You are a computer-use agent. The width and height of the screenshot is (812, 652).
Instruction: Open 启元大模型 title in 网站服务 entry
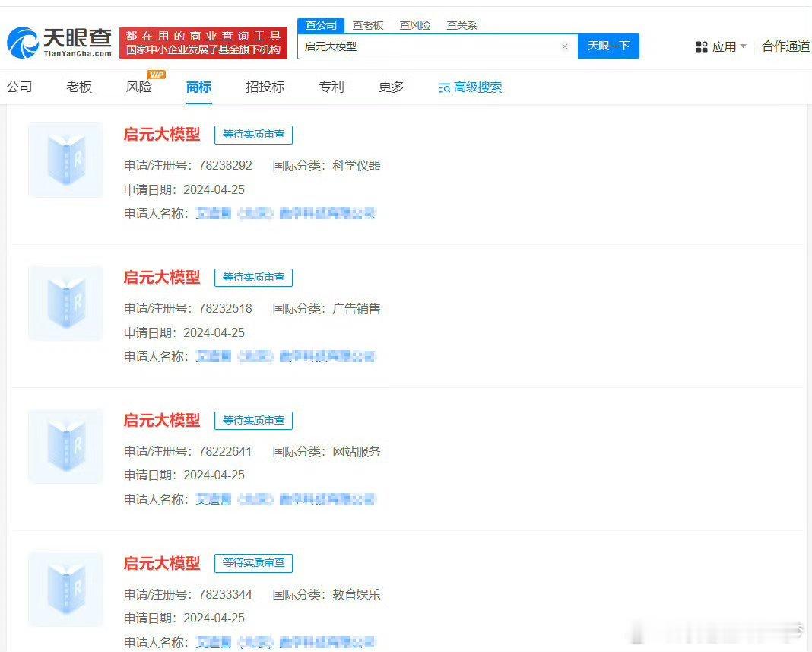[x=162, y=420]
